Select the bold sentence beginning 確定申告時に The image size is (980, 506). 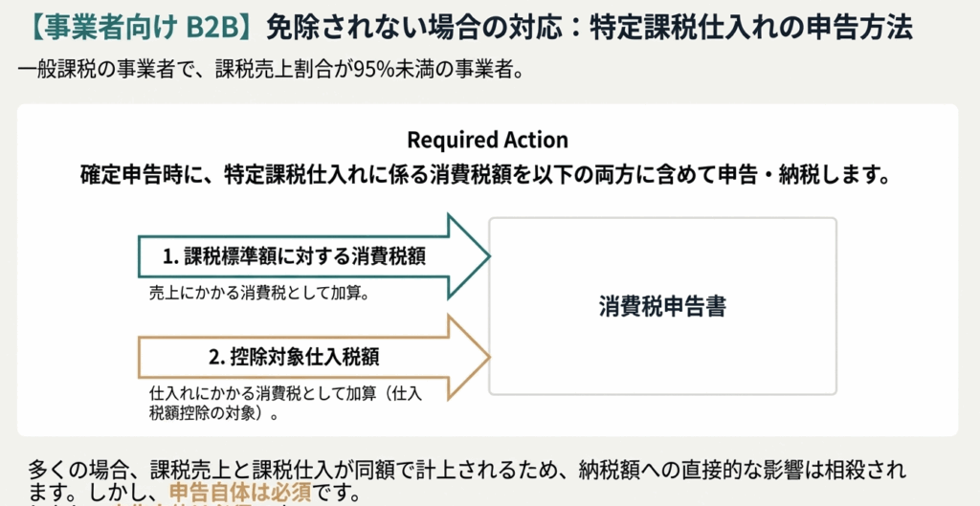tap(487, 176)
